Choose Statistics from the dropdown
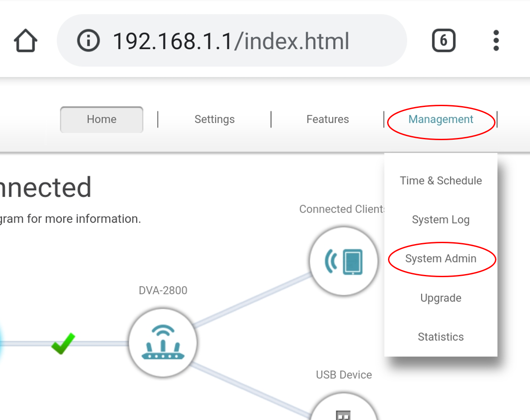 point(441,337)
